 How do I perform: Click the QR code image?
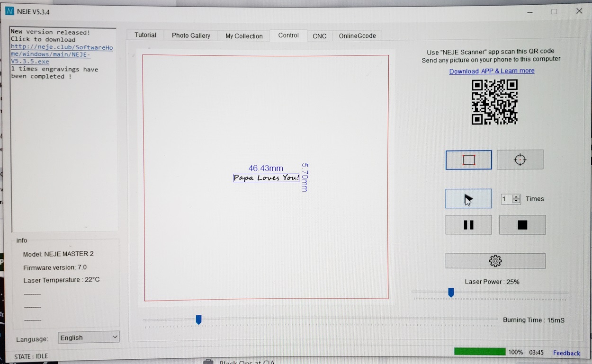(x=494, y=102)
